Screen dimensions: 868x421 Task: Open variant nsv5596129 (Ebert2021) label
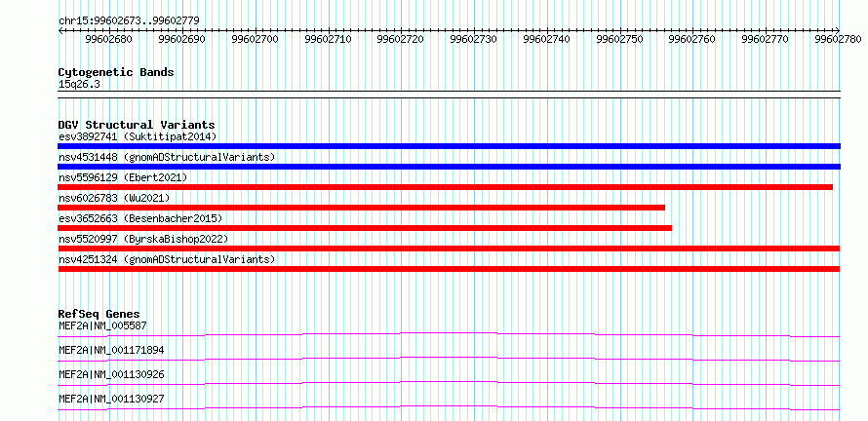click(x=123, y=177)
